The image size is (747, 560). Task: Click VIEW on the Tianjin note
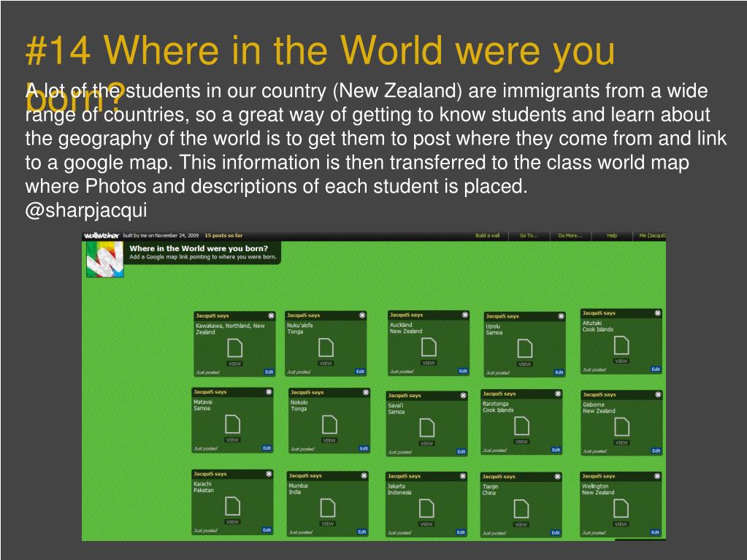pyautogui.click(x=521, y=525)
